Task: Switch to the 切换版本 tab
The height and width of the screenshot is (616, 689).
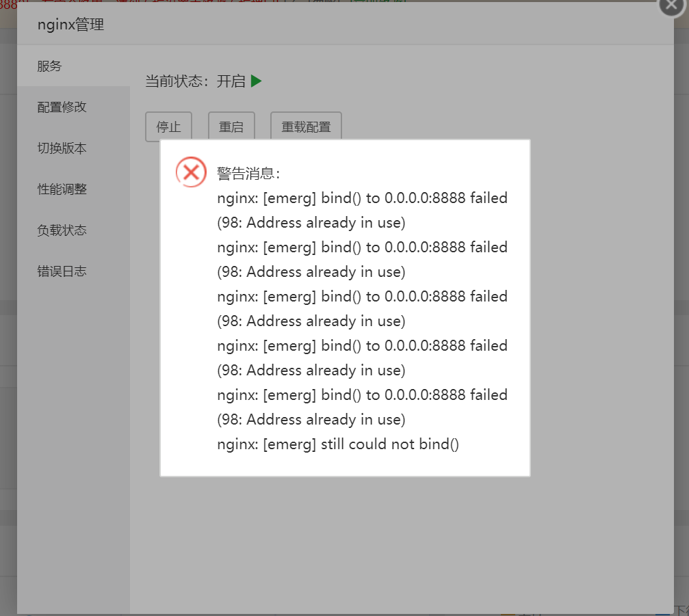Action: click(x=74, y=148)
